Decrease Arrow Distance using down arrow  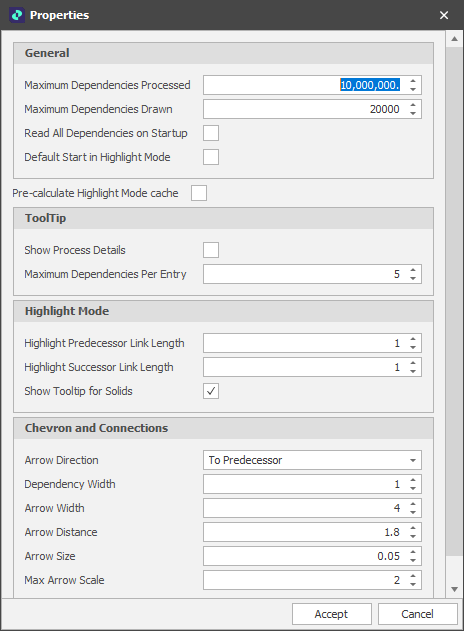[x=413, y=536]
